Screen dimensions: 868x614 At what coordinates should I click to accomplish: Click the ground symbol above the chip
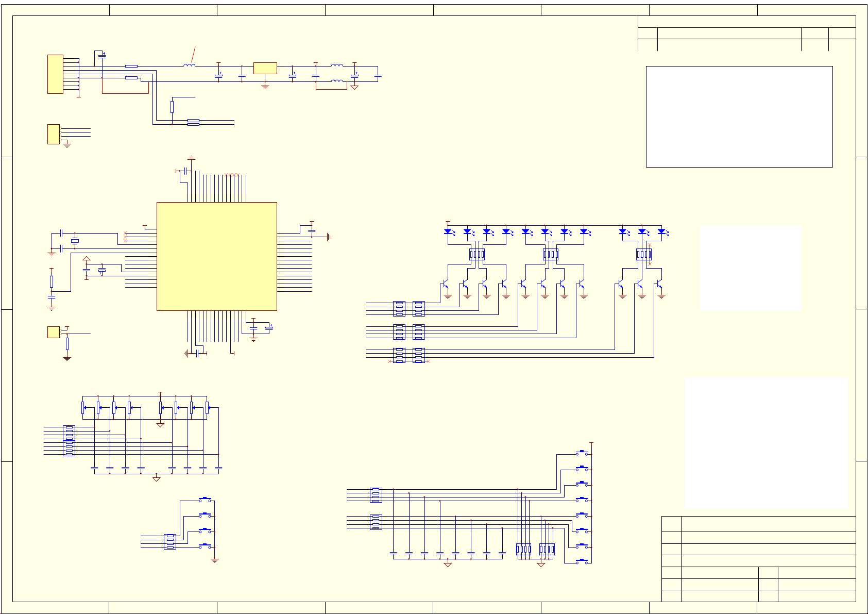[192, 158]
